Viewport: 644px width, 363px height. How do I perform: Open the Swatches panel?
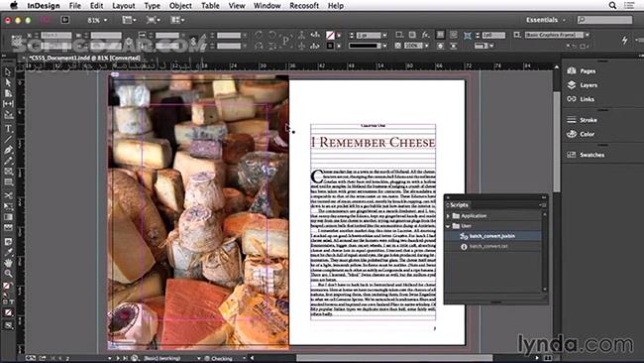[586, 155]
